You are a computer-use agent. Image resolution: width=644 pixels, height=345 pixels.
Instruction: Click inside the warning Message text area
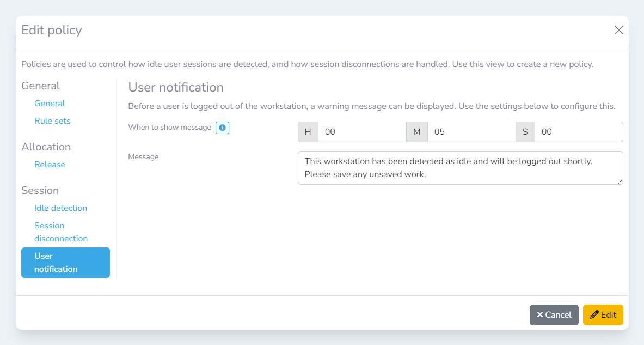click(460, 168)
